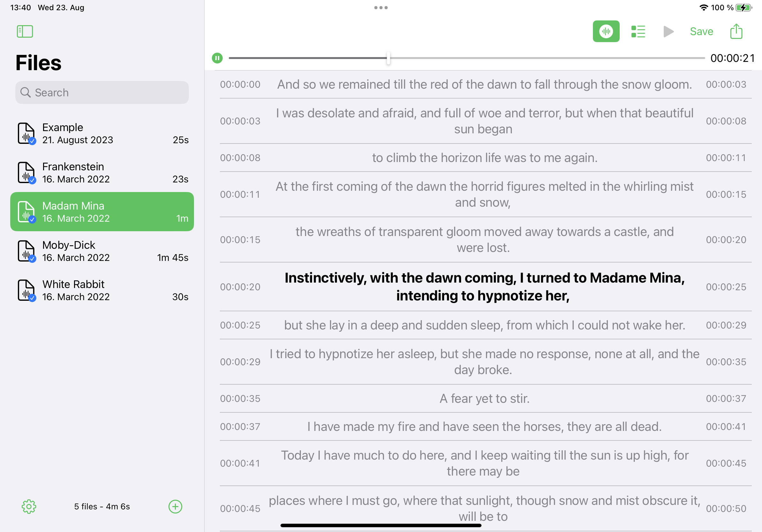Click start timestamp 00:00:41

pyautogui.click(x=240, y=463)
